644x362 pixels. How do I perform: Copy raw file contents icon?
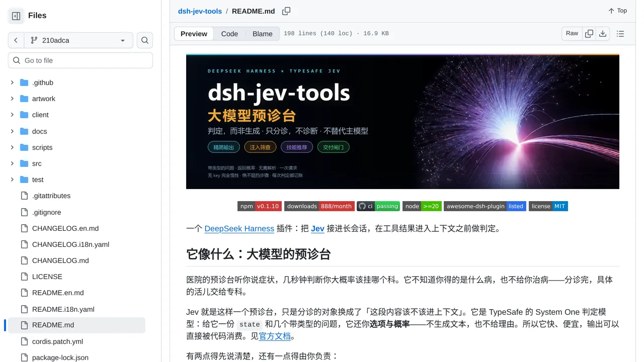(589, 34)
